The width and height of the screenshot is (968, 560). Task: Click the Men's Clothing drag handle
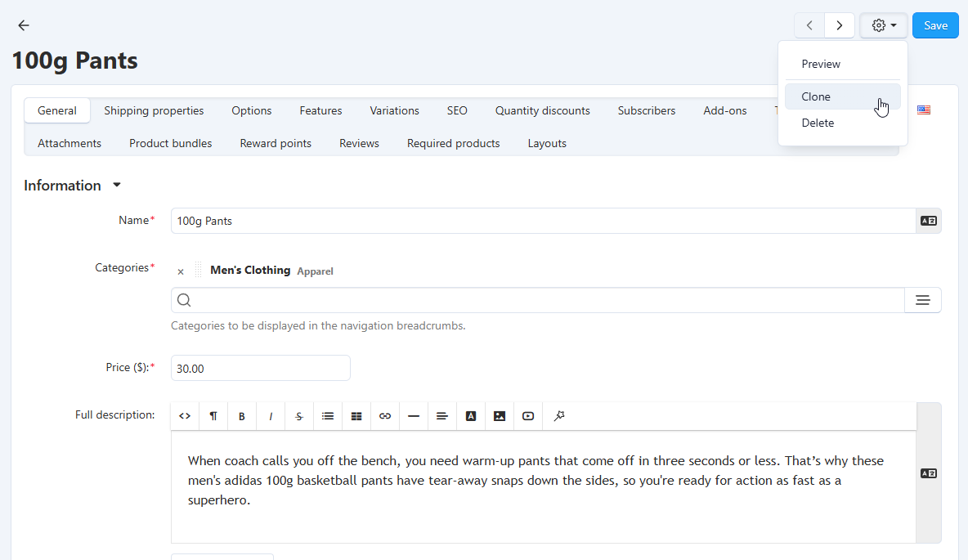point(198,270)
